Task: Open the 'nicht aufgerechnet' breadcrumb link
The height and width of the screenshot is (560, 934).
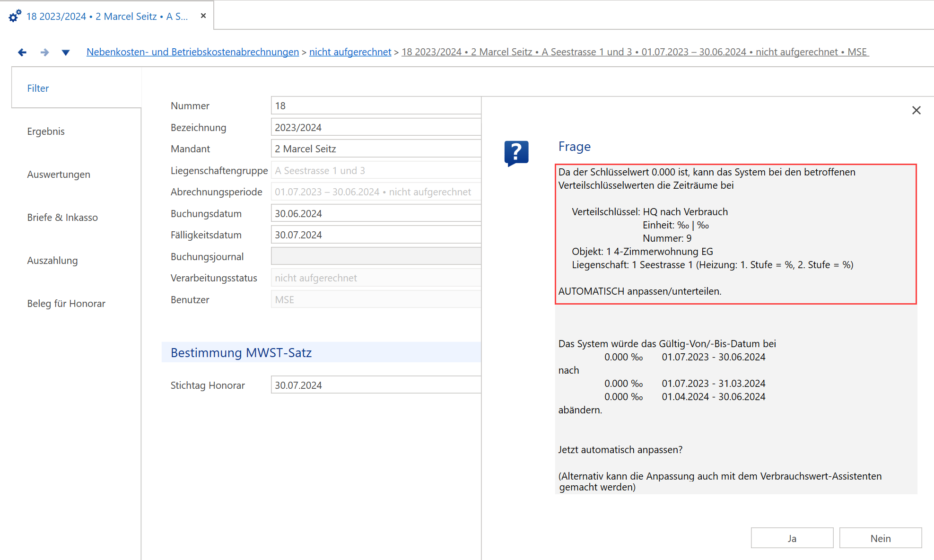Action: 350,52
